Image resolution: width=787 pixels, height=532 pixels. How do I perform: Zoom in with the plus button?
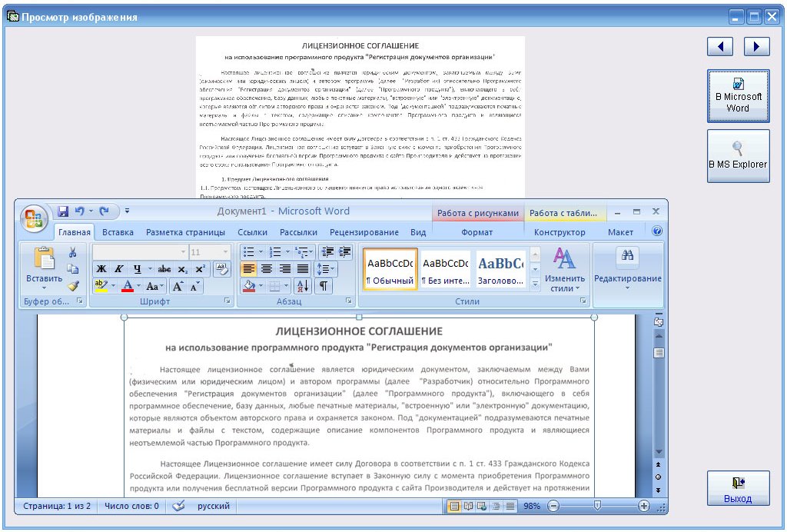coord(644,506)
